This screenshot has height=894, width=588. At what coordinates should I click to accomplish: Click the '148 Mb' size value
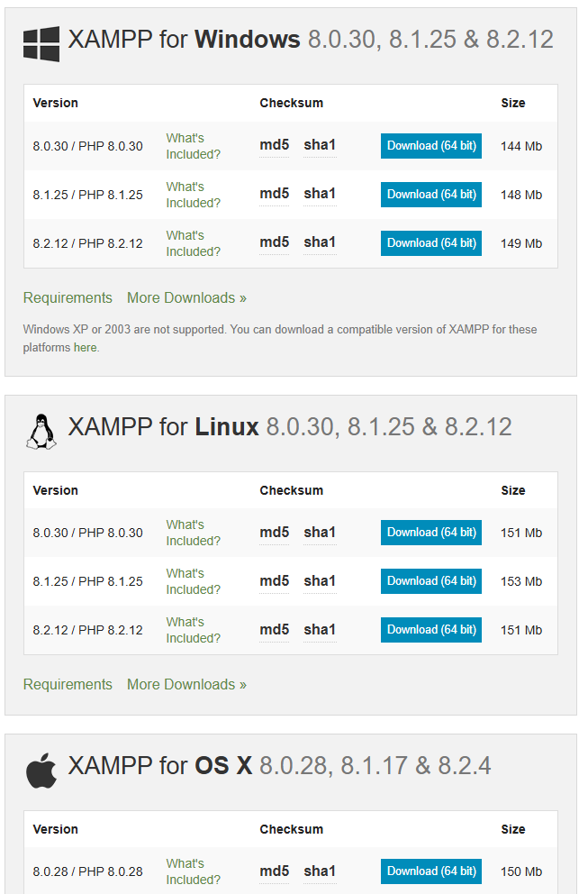[521, 195]
